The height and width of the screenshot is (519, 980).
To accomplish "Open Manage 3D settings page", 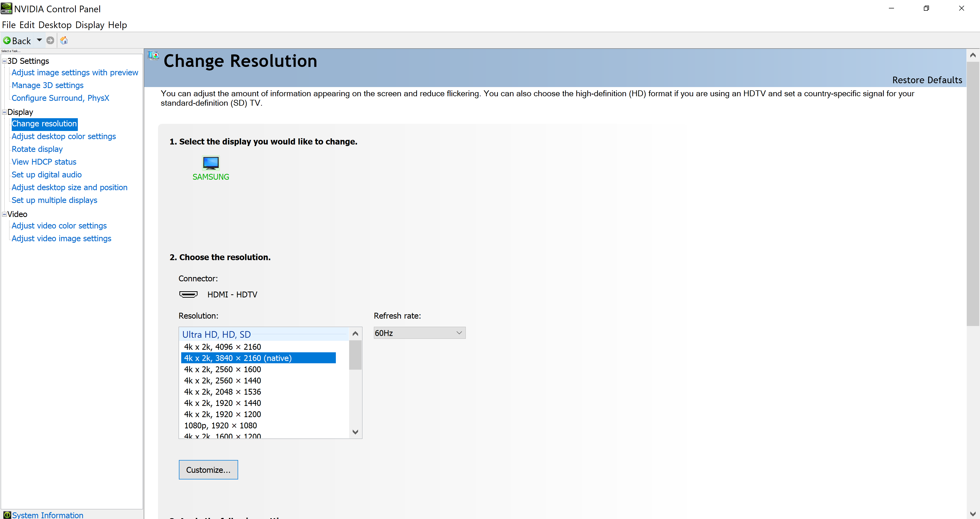I will tap(47, 85).
